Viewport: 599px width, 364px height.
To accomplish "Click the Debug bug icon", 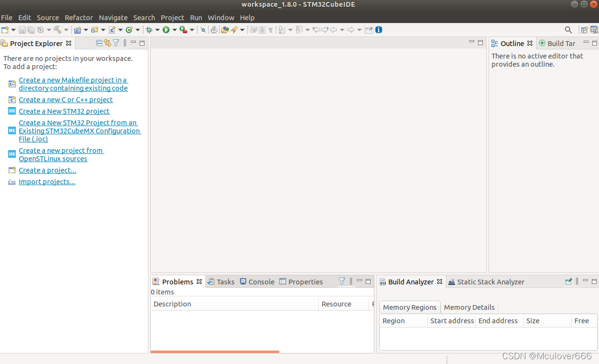I will pyautogui.click(x=149, y=30).
